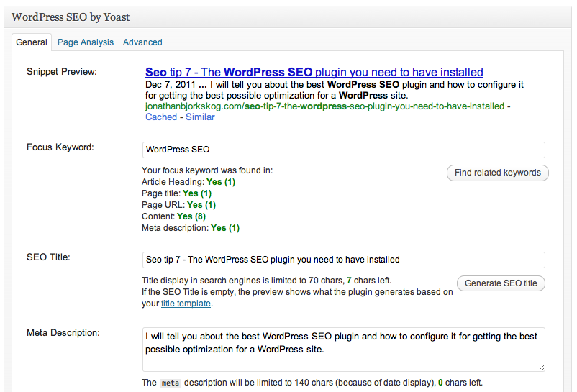Click the "Snippet Preview:" label
The width and height of the screenshot is (577, 392).
pos(62,71)
